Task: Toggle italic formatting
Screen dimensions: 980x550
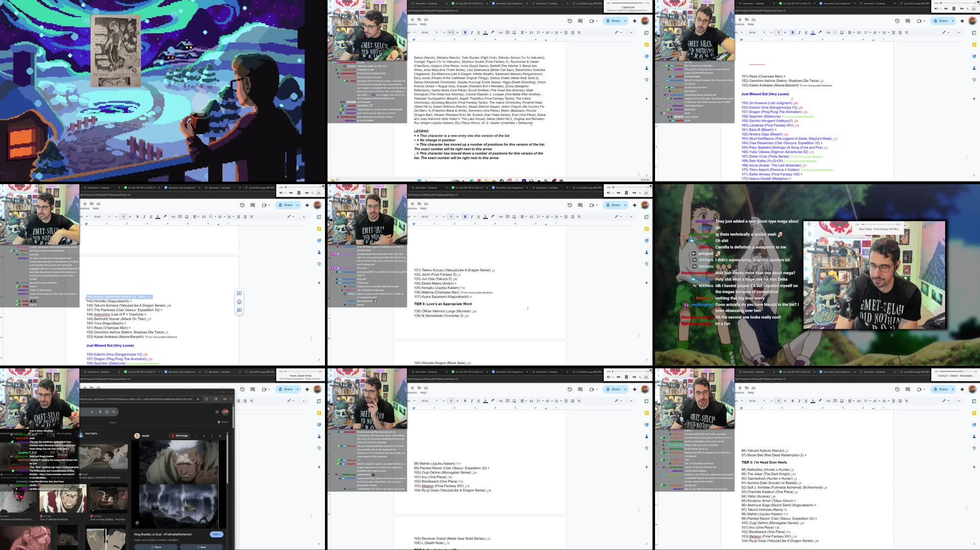Action: coord(472,32)
